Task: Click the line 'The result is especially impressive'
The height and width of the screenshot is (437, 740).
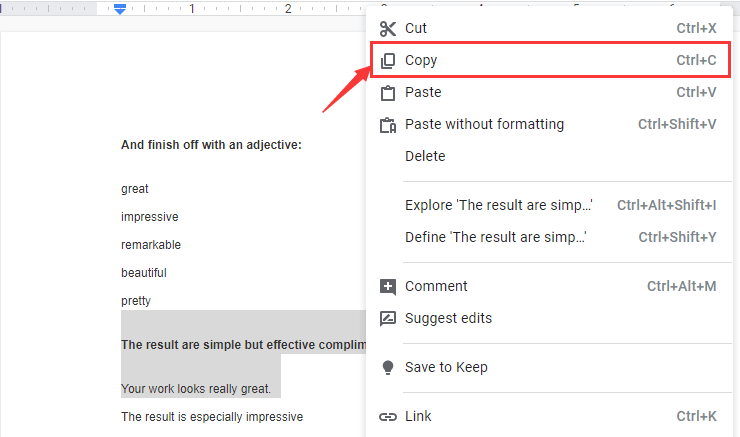Action: click(x=211, y=417)
